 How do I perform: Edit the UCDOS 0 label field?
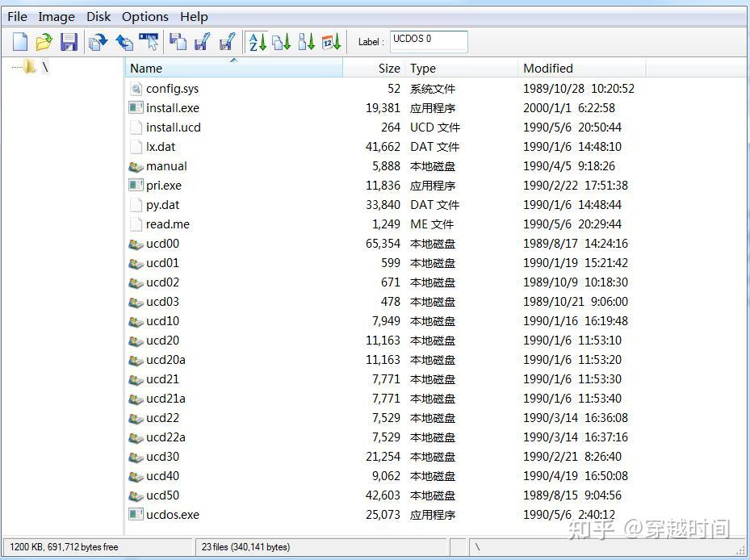click(428, 41)
